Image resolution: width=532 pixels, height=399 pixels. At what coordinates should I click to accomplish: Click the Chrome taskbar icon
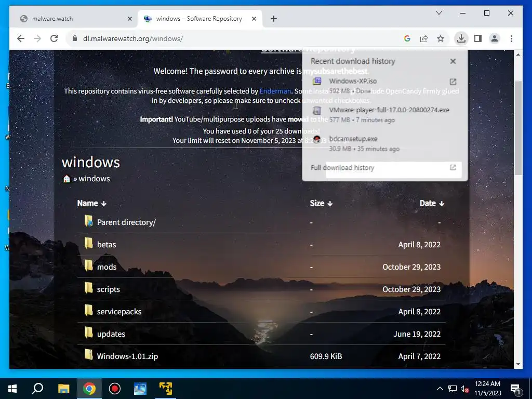[x=89, y=389]
